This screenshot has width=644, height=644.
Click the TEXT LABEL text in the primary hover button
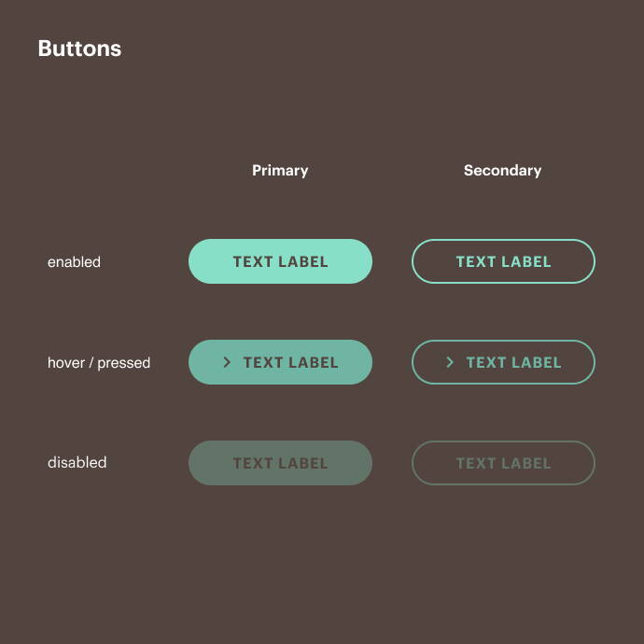coord(290,362)
